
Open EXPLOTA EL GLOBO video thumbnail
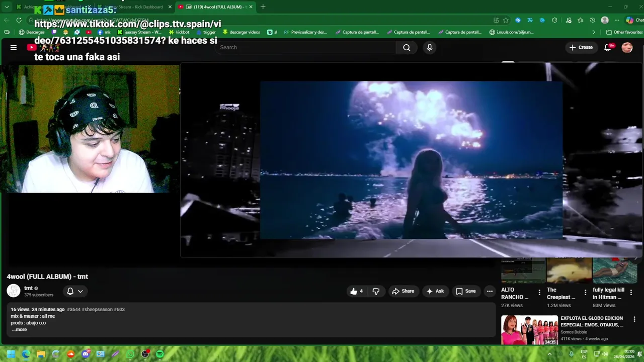pyautogui.click(x=529, y=330)
